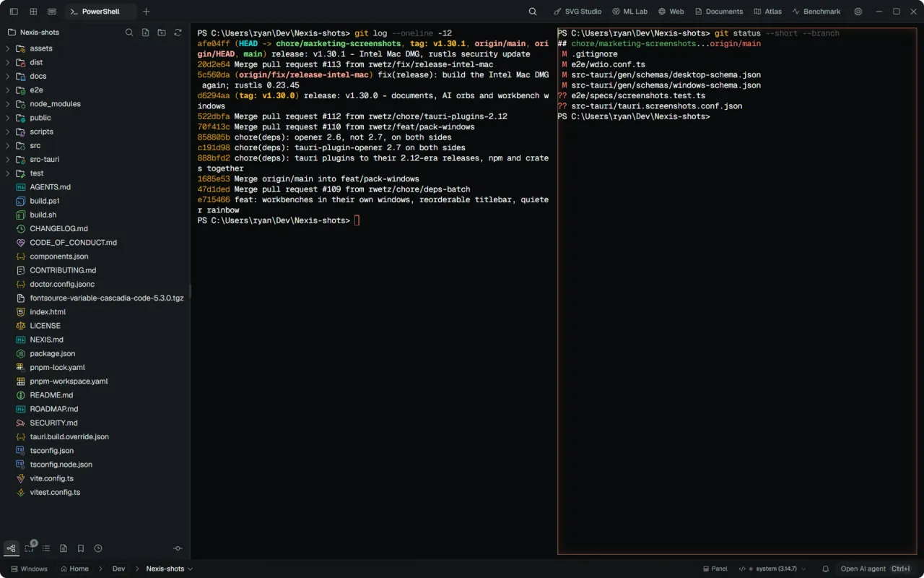Open the grid layout icon in title bar
Viewport: 924px width, 578px height.
(x=33, y=12)
